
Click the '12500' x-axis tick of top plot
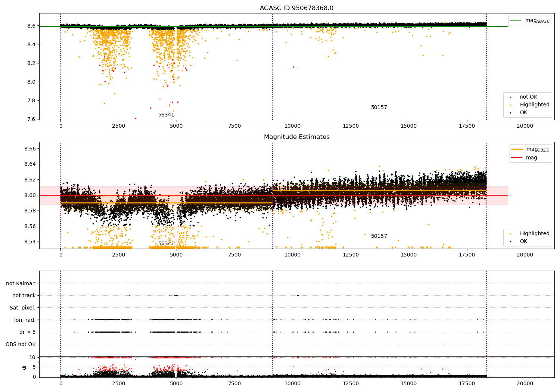click(351, 126)
